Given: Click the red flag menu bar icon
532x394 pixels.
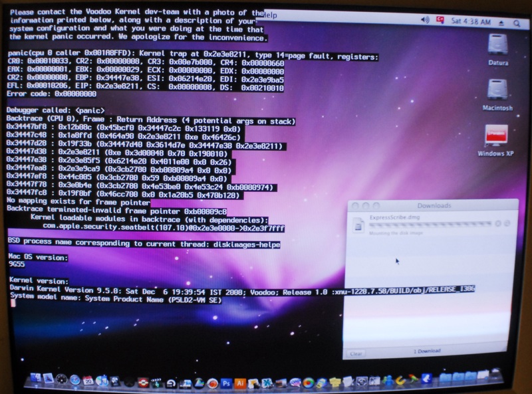Looking at the screenshot, I should pyautogui.click(x=440, y=20).
